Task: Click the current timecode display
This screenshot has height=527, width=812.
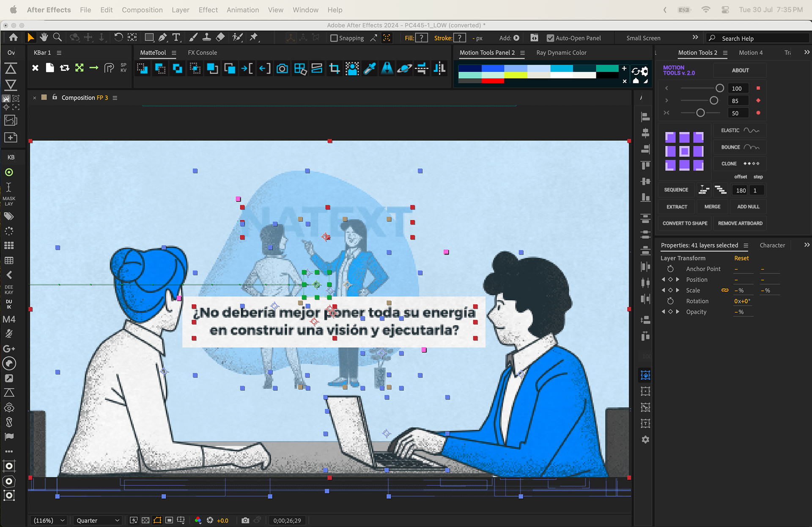Action: (287, 520)
